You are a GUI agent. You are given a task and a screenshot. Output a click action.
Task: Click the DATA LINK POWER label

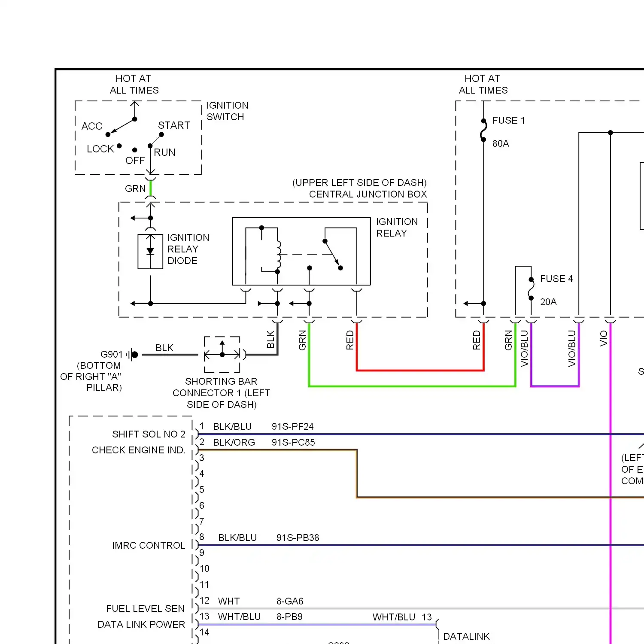tap(141, 624)
